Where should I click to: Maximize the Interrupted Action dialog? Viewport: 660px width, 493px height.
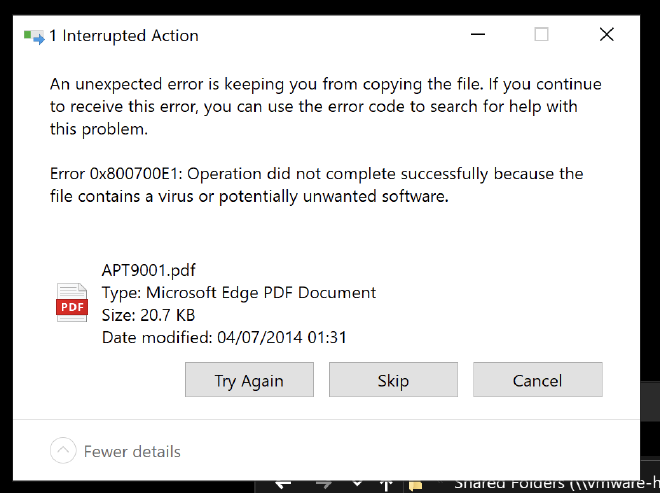[541, 35]
